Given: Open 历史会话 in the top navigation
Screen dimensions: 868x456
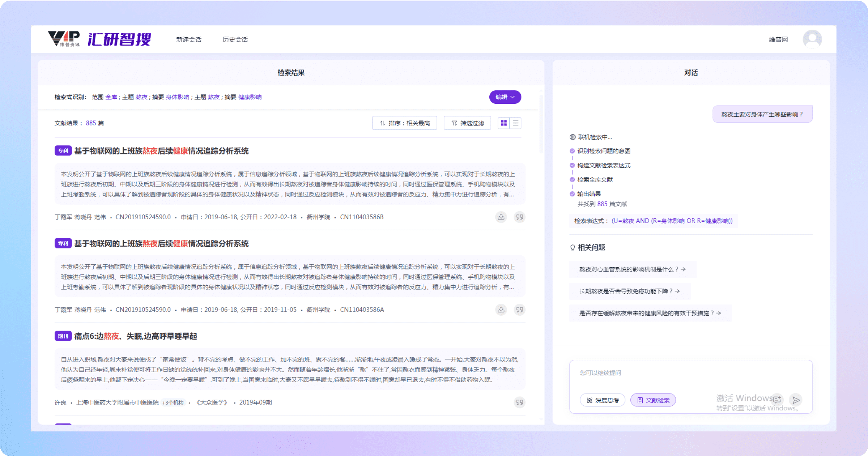Looking at the screenshot, I should [235, 39].
